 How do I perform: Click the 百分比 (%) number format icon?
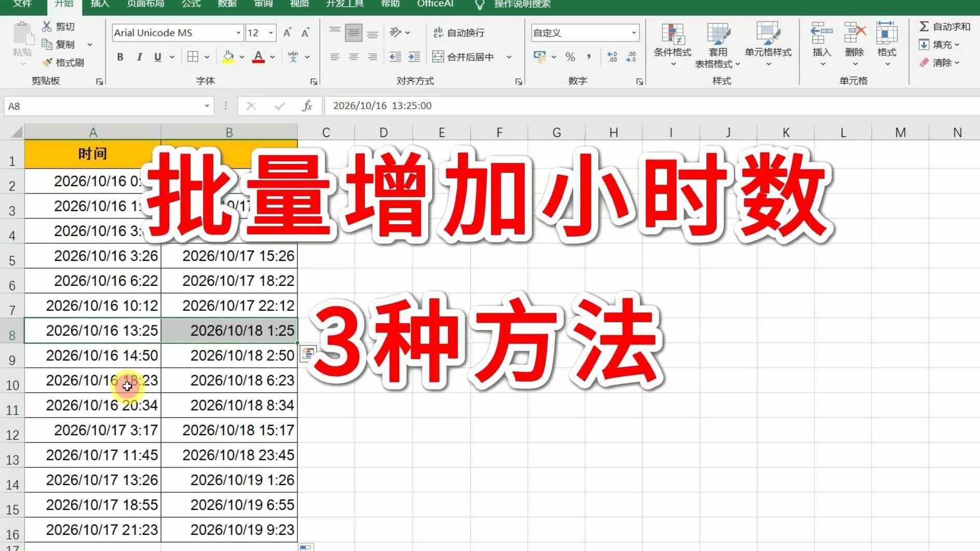571,58
